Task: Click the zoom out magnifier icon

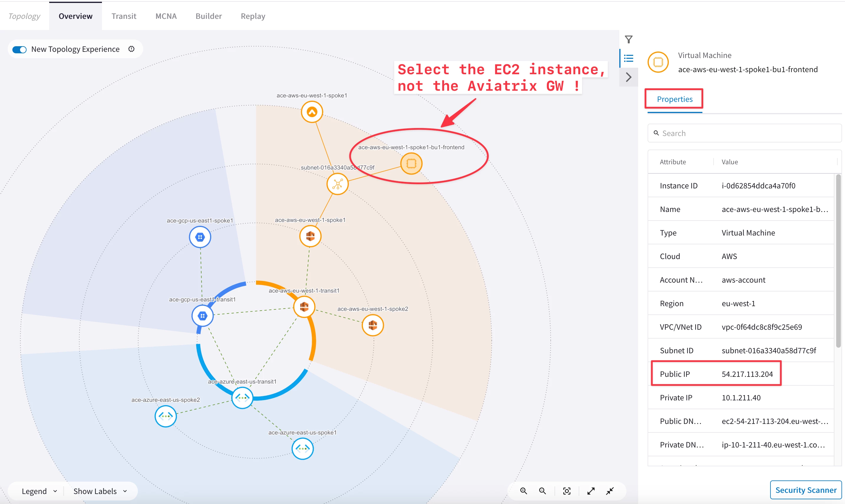Action: click(x=542, y=491)
